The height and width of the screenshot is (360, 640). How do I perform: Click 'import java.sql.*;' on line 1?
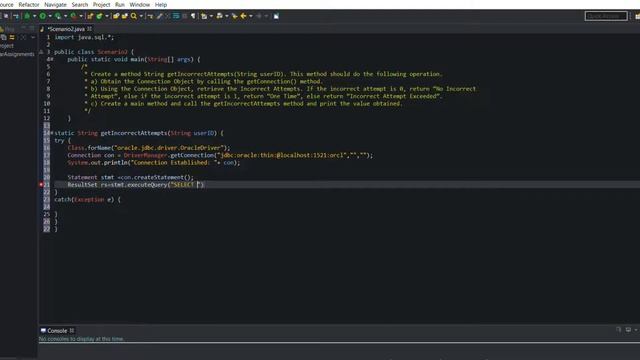84,37
